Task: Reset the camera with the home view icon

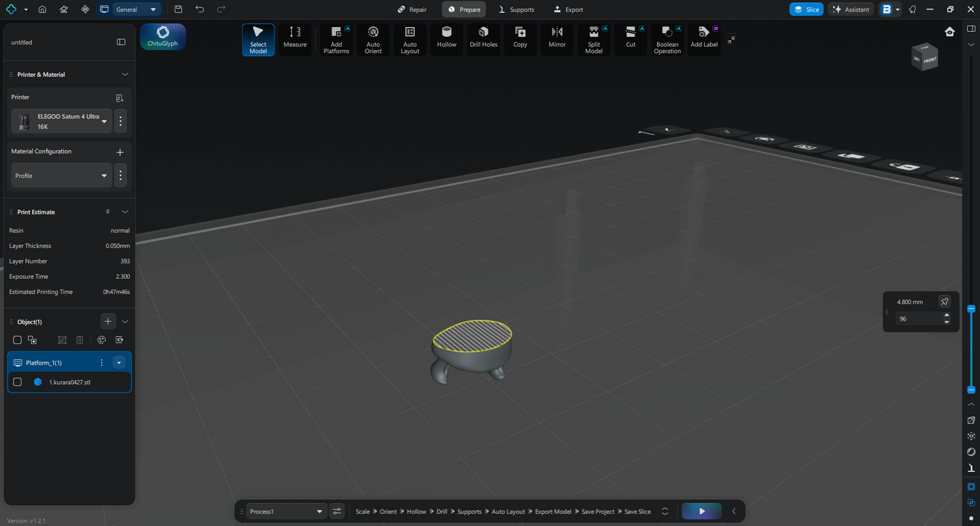Action: coord(949,32)
